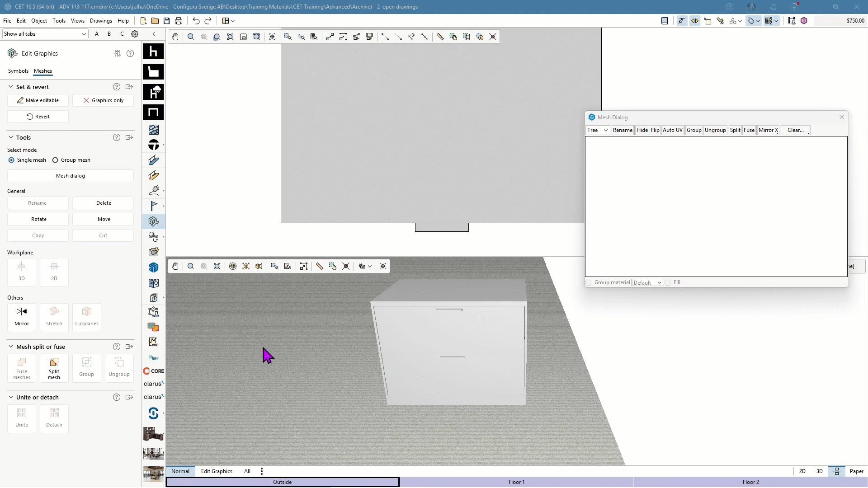Collapse the side panel arrow button
The width and height of the screenshot is (868, 488).
point(154,34)
